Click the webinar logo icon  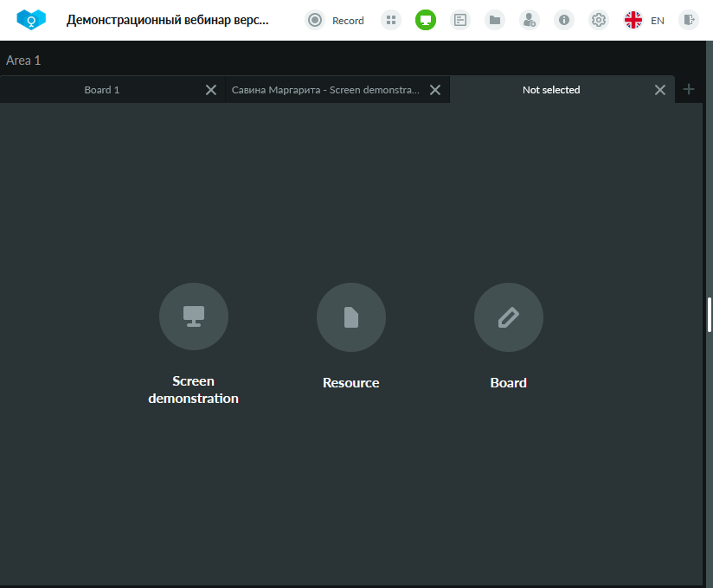[31, 20]
